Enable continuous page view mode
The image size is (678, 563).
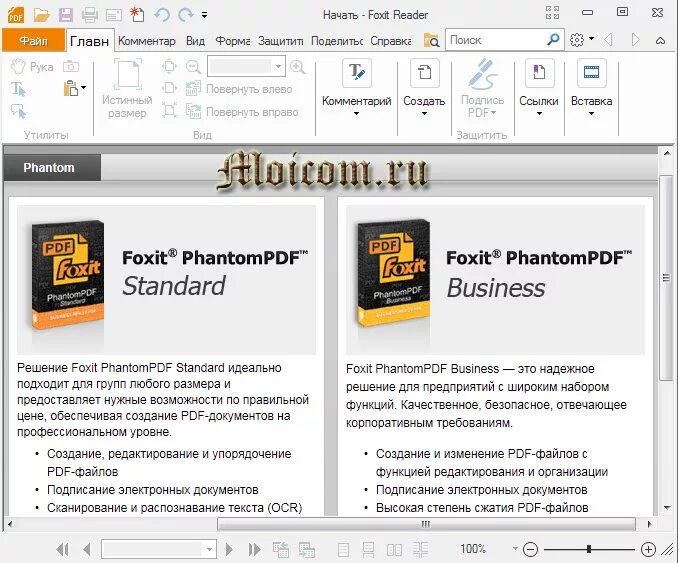pyautogui.click(x=368, y=550)
